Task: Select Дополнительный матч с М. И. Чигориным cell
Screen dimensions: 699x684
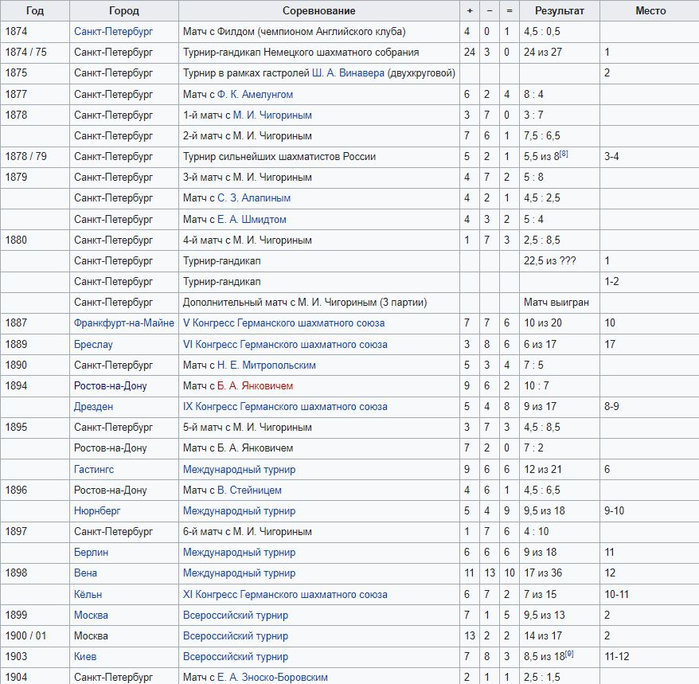Action: tap(319, 302)
